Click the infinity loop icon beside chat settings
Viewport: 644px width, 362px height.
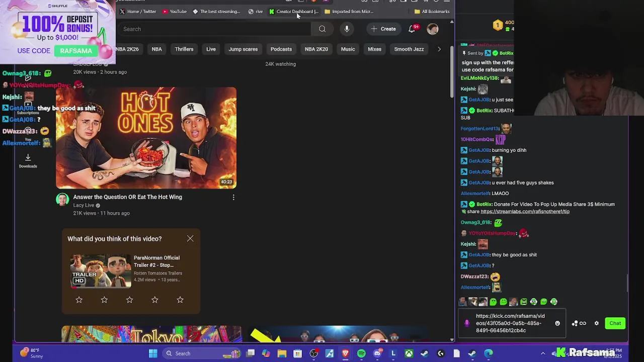tap(583, 323)
